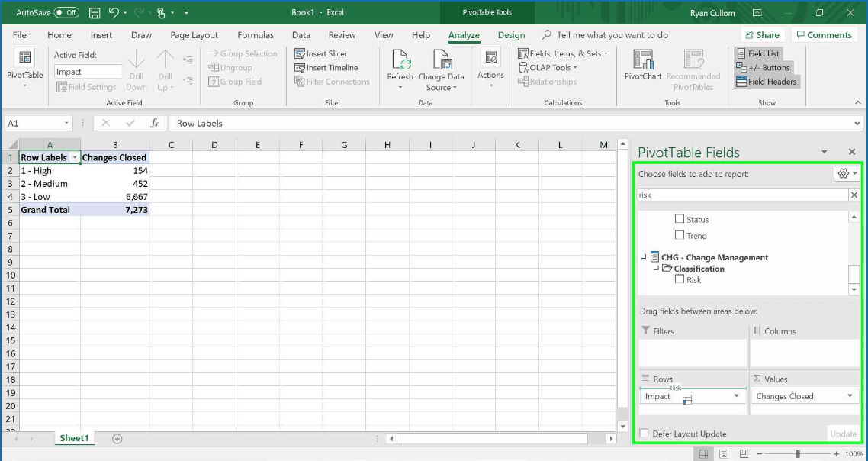Expand the formula bar
868x461 pixels.
click(857, 123)
